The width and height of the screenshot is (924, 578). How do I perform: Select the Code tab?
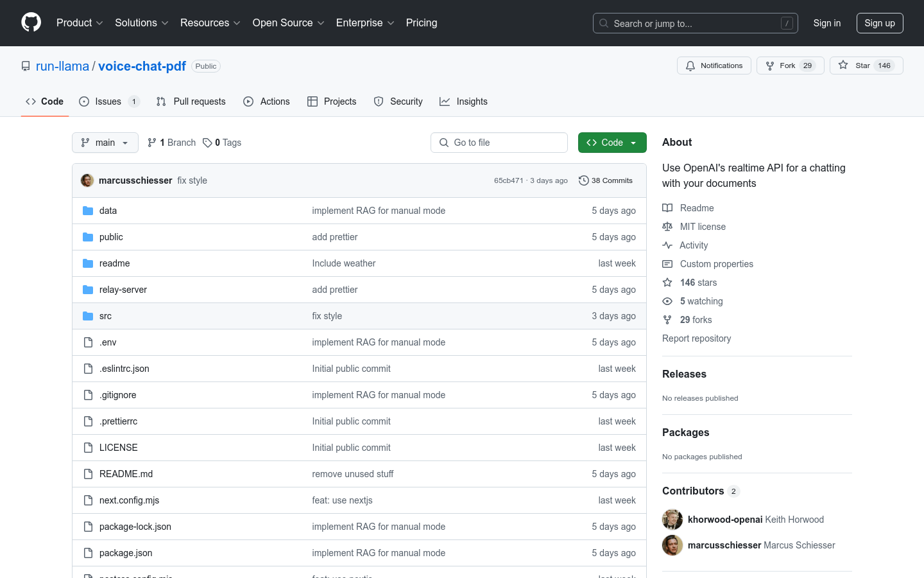pos(45,101)
